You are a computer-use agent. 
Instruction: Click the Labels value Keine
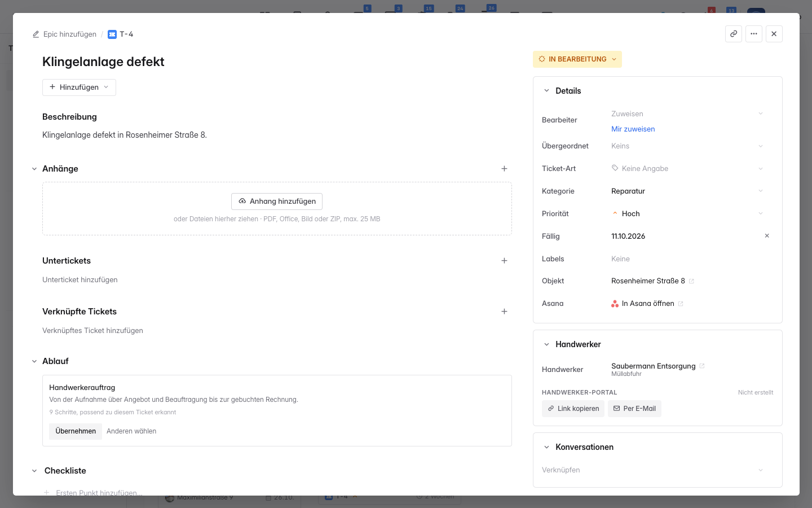click(x=620, y=259)
